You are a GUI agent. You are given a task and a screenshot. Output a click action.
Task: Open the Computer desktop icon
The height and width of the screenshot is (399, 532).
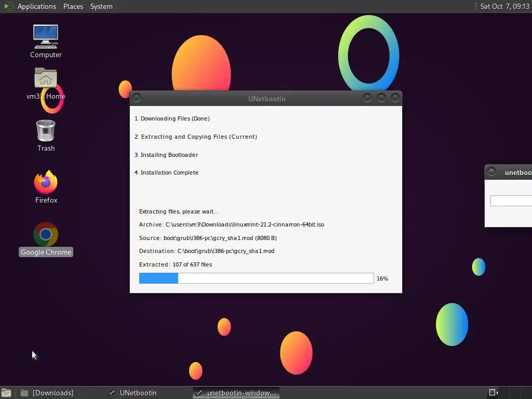click(x=46, y=41)
